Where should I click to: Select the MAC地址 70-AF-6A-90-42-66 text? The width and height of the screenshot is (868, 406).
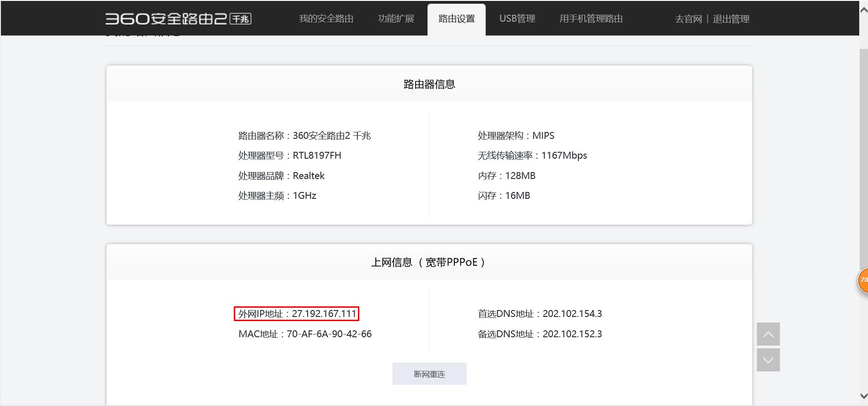click(305, 334)
